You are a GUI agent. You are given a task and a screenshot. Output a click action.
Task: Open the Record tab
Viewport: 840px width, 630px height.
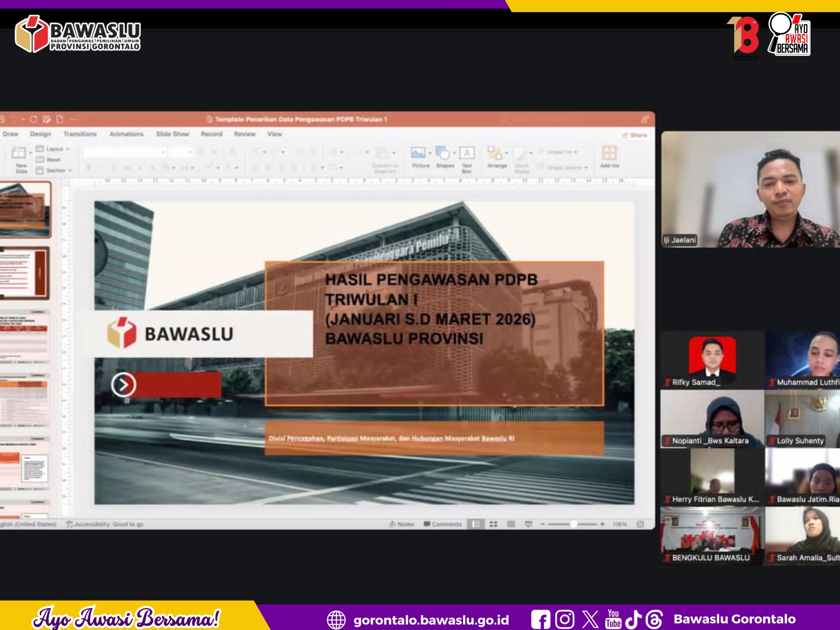click(212, 134)
